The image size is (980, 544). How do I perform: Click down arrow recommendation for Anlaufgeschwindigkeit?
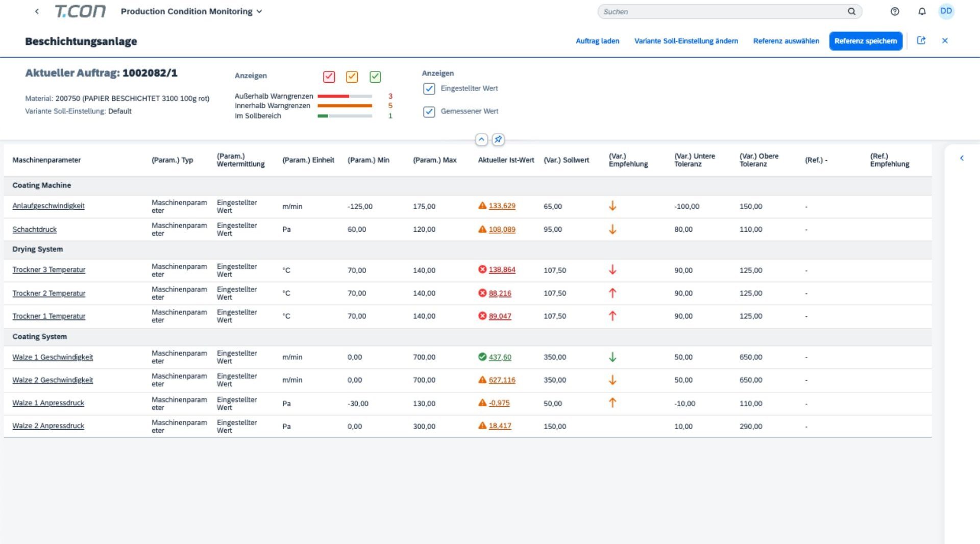click(x=612, y=206)
